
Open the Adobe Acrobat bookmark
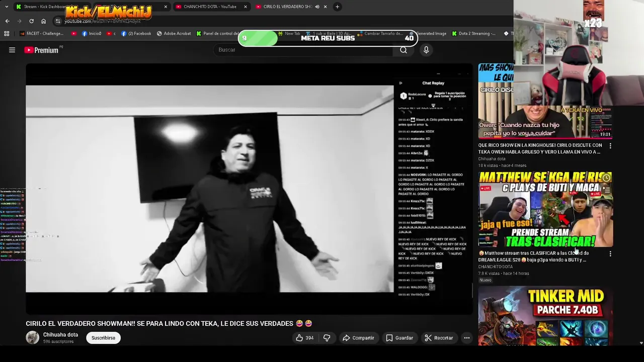174,34
